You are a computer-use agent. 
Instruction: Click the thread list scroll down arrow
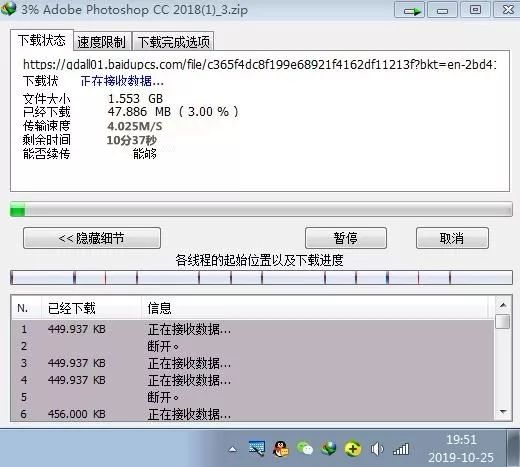(503, 412)
